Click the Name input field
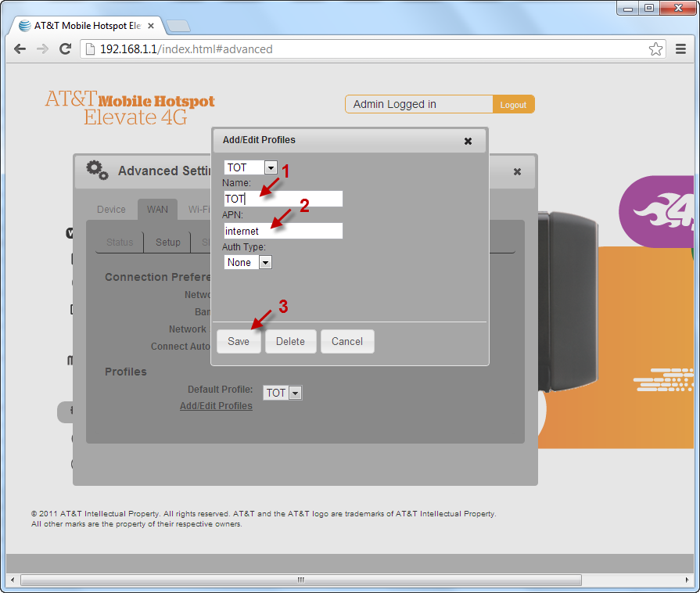The image size is (700, 593). [x=283, y=199]
